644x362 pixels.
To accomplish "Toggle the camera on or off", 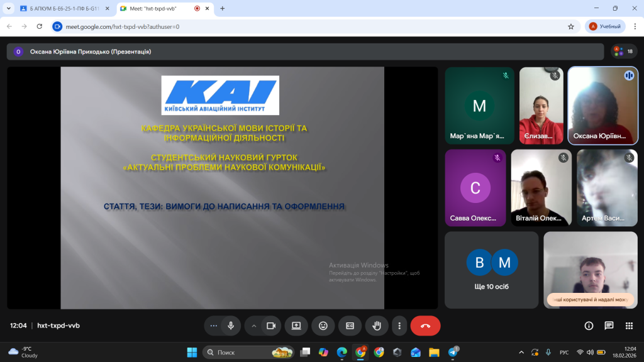I will click(271, 326).
